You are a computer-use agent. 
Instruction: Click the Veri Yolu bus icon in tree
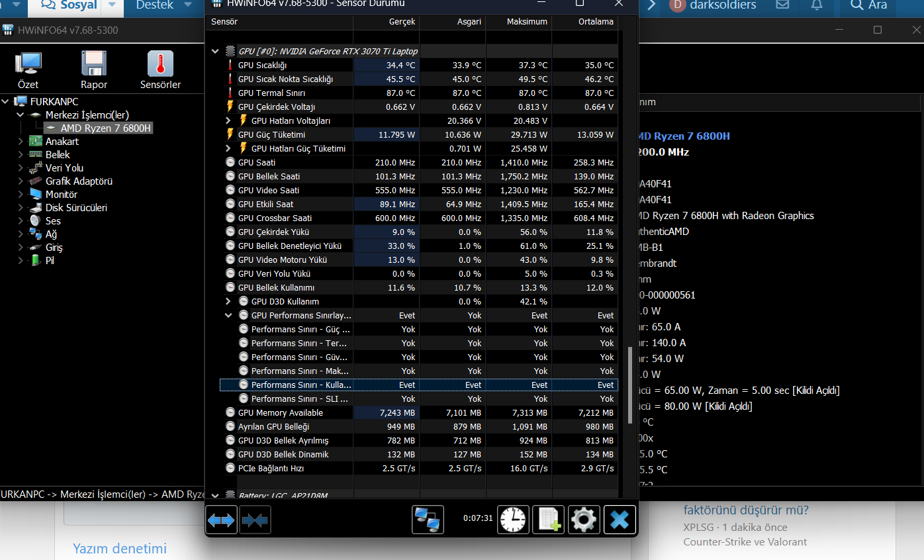point(35,167)
